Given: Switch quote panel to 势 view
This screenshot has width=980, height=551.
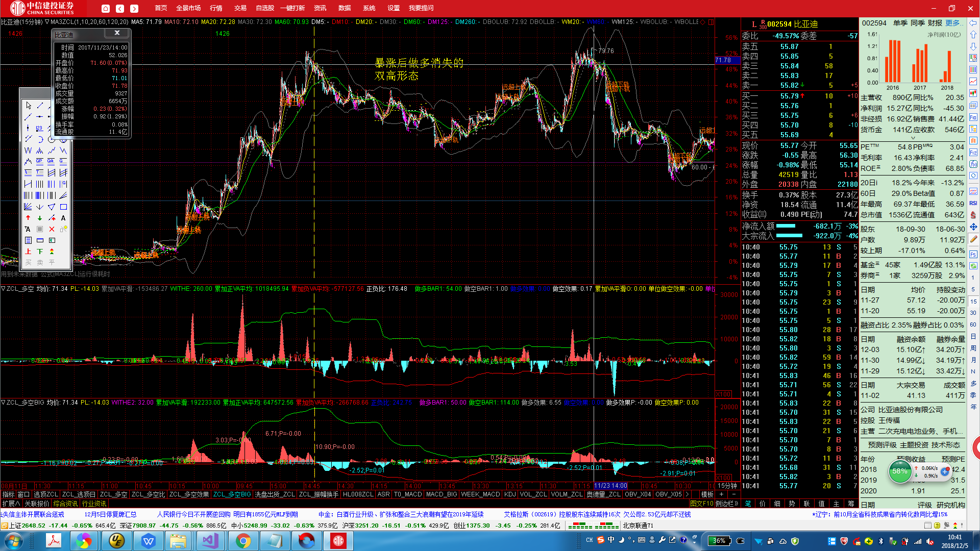Looking at the screenshot, I should pos(792,504).
